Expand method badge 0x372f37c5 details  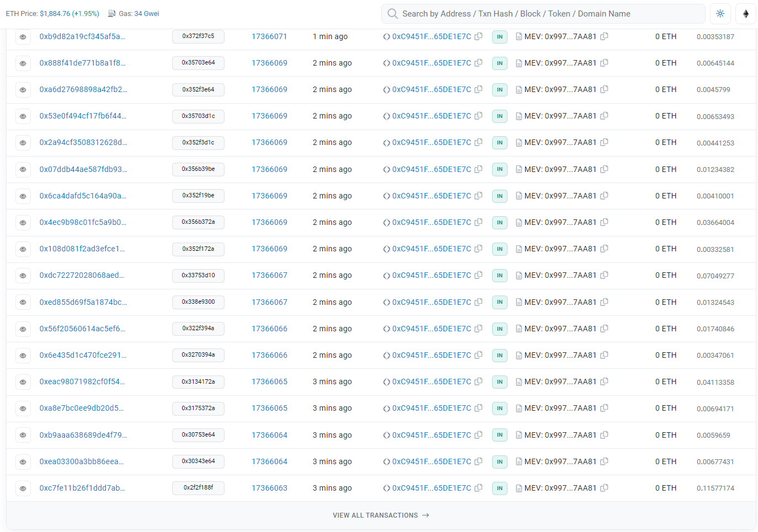pos(198,36)
